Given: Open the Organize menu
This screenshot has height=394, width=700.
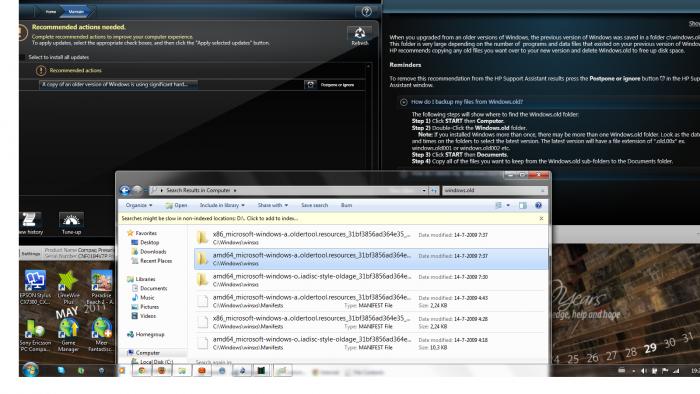Looking at the screenshot, I should point(139,205).
